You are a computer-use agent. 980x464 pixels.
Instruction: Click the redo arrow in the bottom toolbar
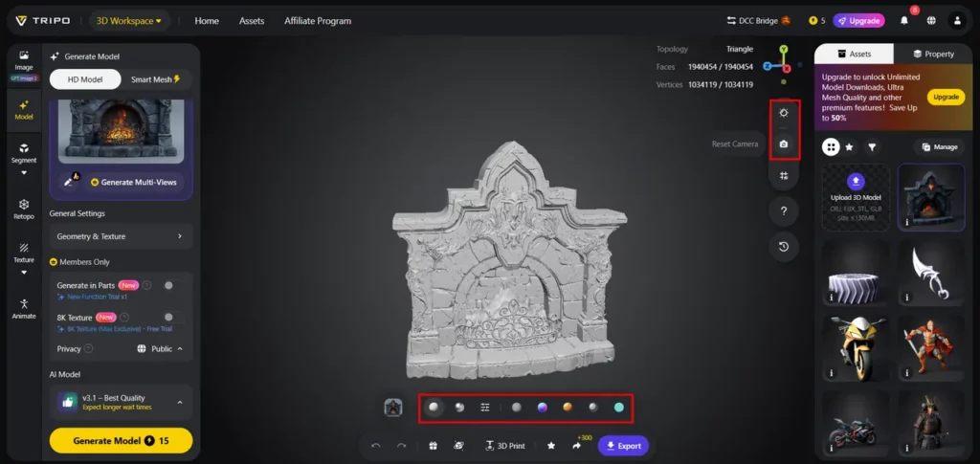[402, 446]
